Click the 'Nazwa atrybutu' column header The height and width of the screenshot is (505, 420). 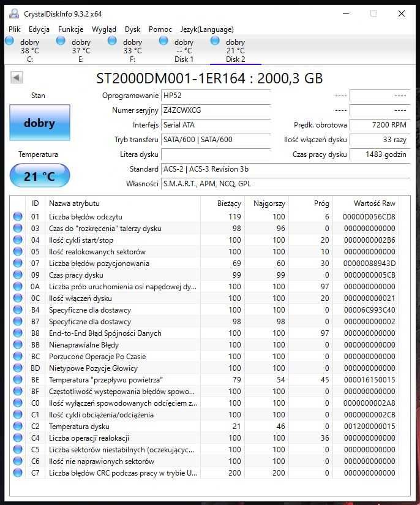122,203
